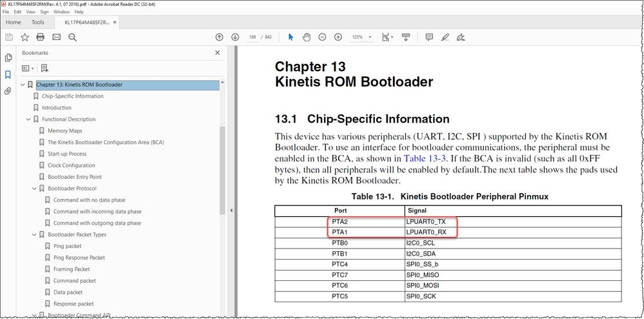
Task: Open the Clock Configuration bookmark
Action: pos(72,165)
